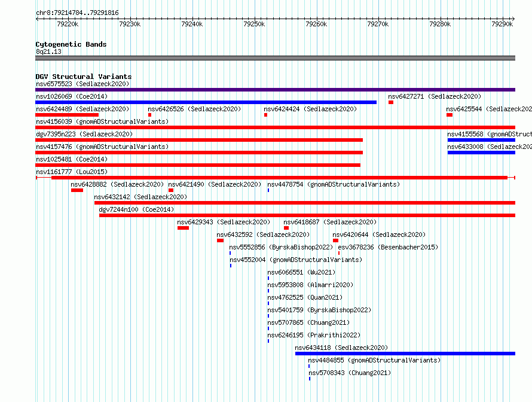Viewport: 532px width, 402px height.
Task: Click the blue nsv1026069 variant bar
Action: (206, 102)
